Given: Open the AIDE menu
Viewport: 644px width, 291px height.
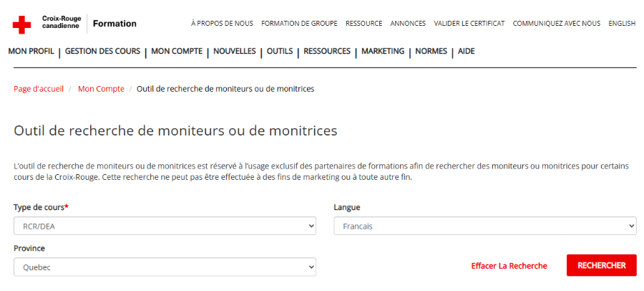Looking at the screenshot, I should point(466,52).
